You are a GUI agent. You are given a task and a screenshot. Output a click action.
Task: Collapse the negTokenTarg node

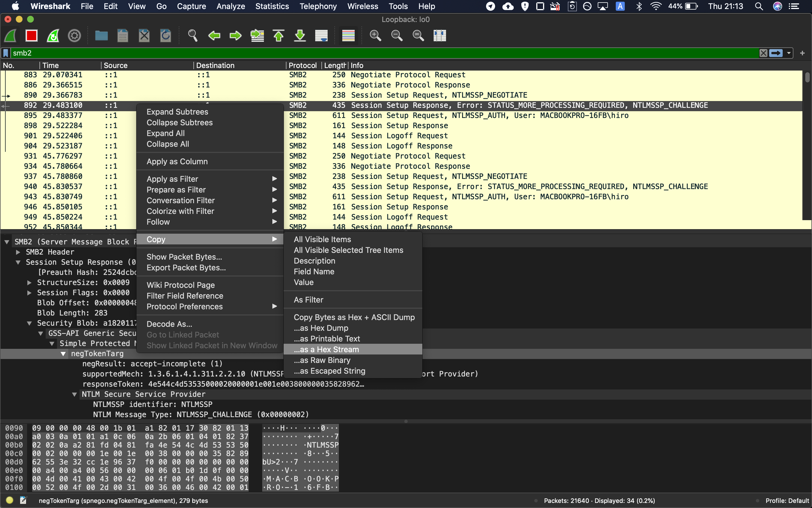tap(63, 353)
